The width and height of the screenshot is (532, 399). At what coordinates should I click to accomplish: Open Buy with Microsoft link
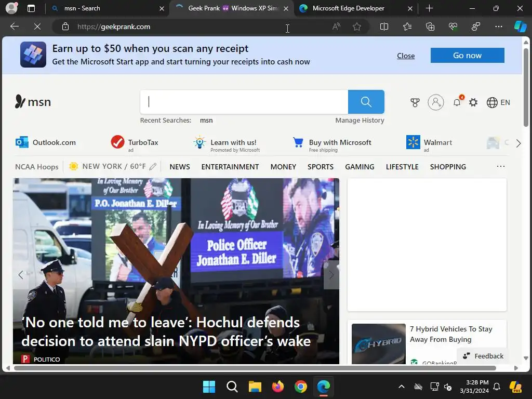(x=332, y=144)
